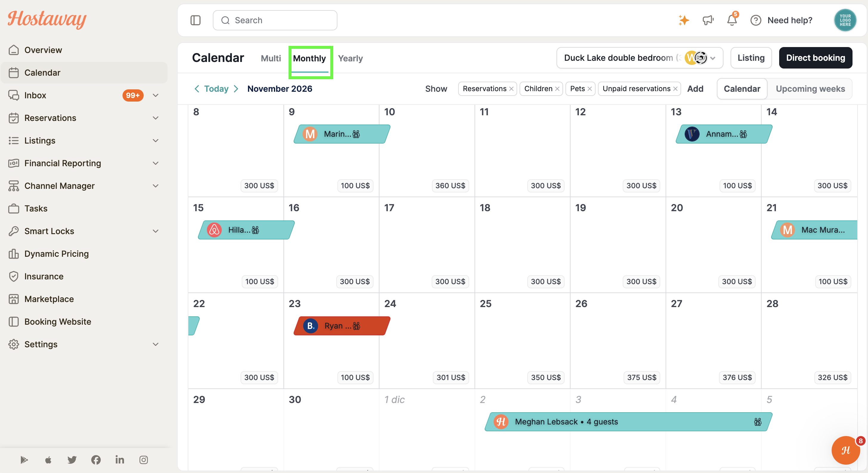Switch to the Yearly tab
Viewport: 868px width, 473px height.
[x=351, y=58]
